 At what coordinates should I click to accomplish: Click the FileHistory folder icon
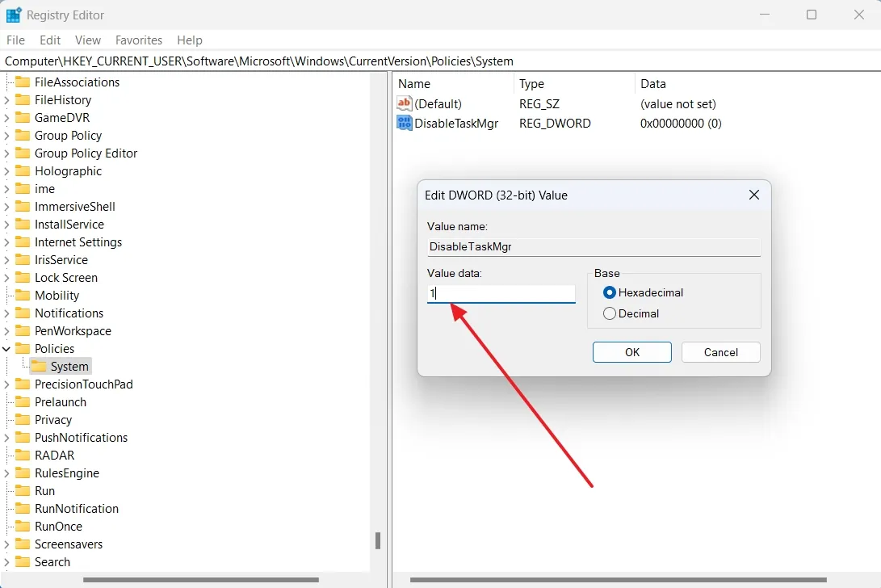coord(23,100)
